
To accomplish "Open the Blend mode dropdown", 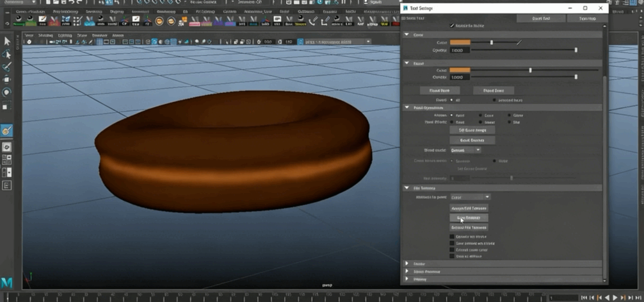I will 465,150.
